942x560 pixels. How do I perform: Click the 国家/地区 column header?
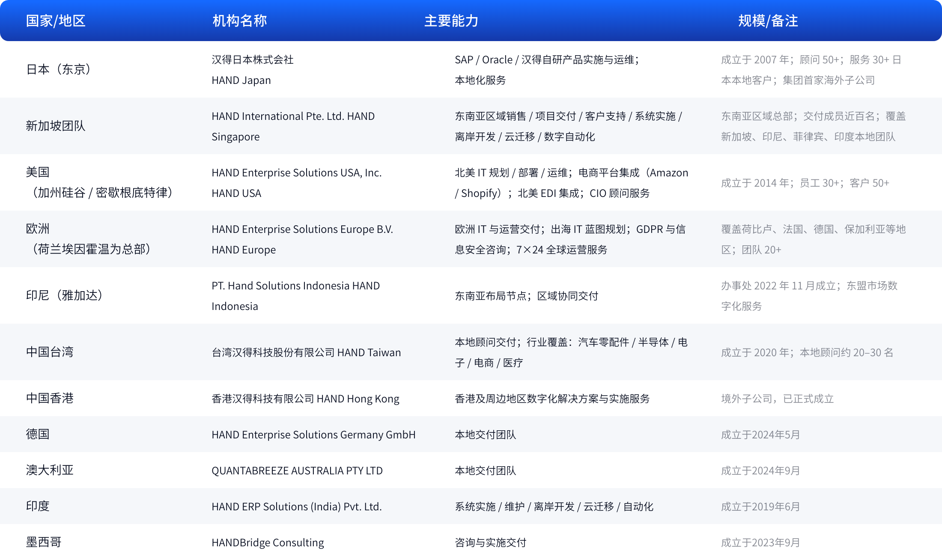coord(56,21)
